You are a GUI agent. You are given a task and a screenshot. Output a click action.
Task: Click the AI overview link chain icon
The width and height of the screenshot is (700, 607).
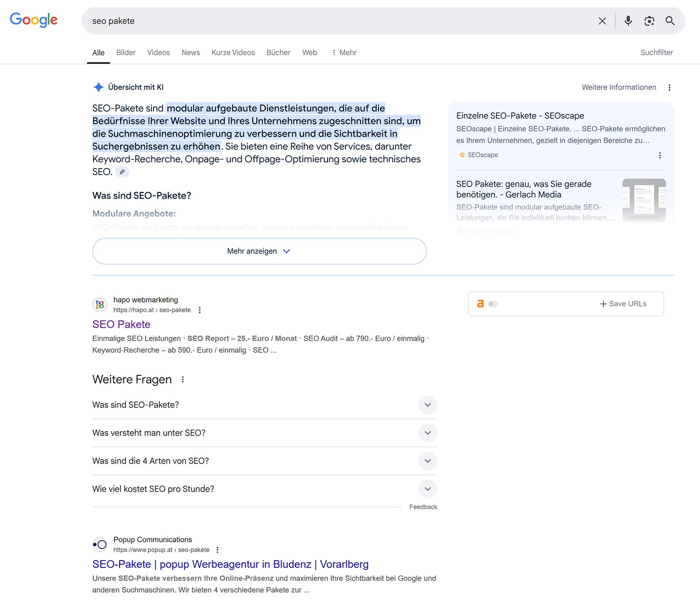(122, 172)
